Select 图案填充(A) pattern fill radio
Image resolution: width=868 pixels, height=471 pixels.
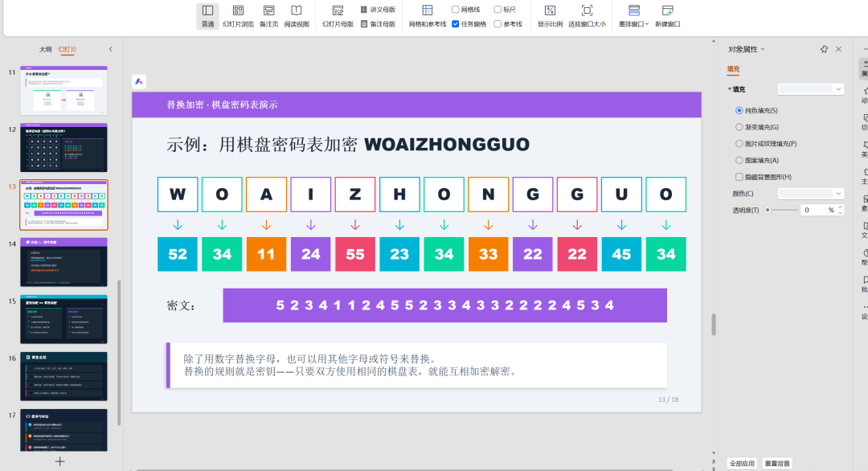739,161
